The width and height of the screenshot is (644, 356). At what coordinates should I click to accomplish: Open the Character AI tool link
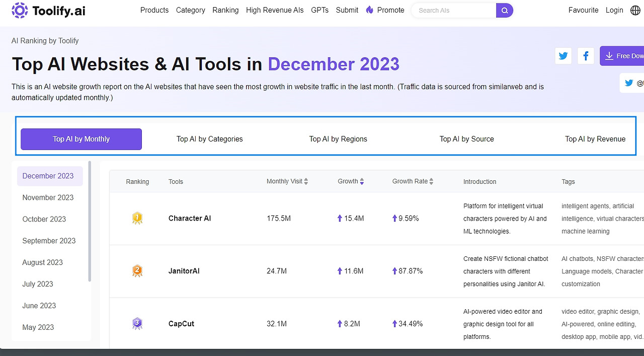click(190, 218)
